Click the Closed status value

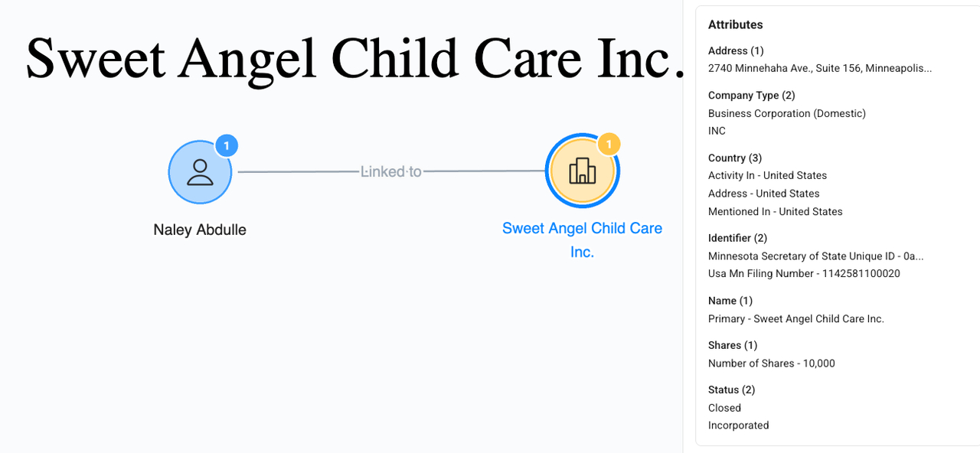724,408
